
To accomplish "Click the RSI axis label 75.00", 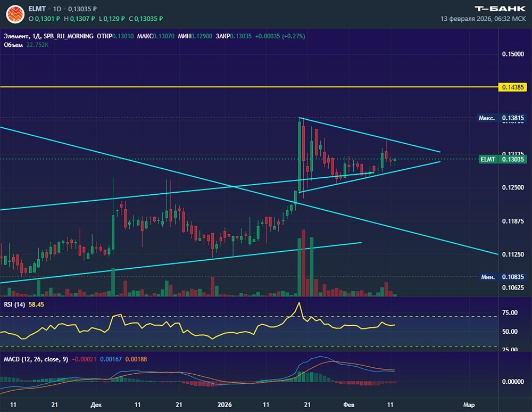I will pyautogui.click(x=510, y=312).
